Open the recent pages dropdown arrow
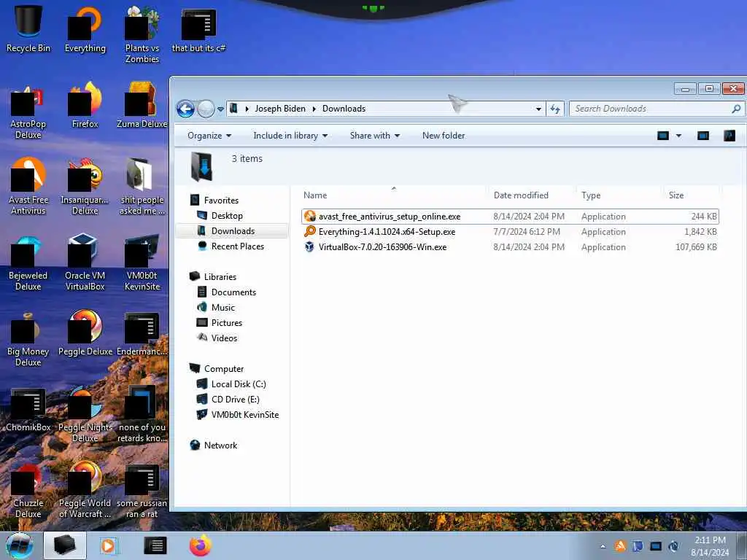Screen dimensions: 747x560 220,109
